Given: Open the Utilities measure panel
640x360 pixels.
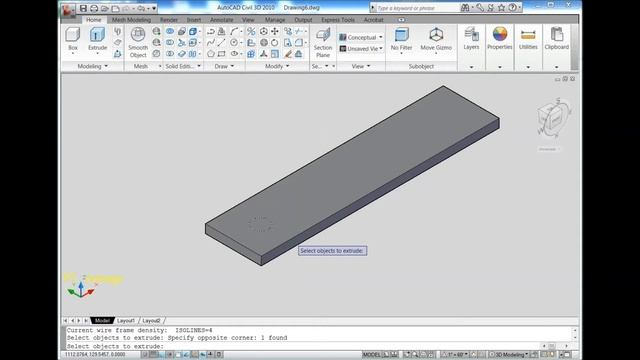Looking at the screenshot, I should (528, 39).
